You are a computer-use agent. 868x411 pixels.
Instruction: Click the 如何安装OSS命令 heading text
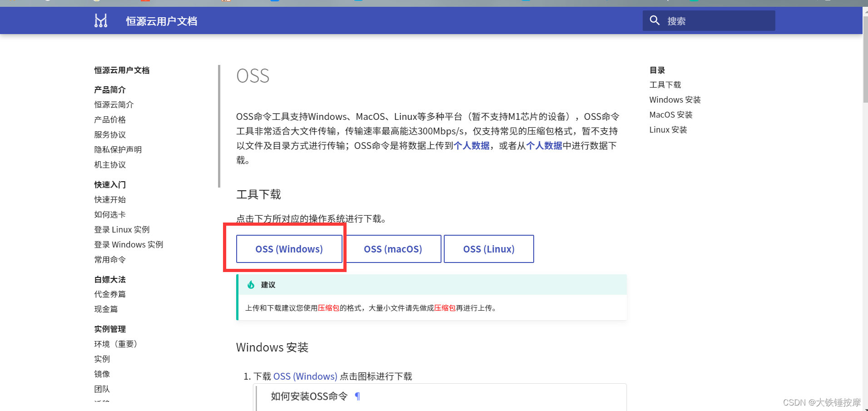[x=309, y=396]
